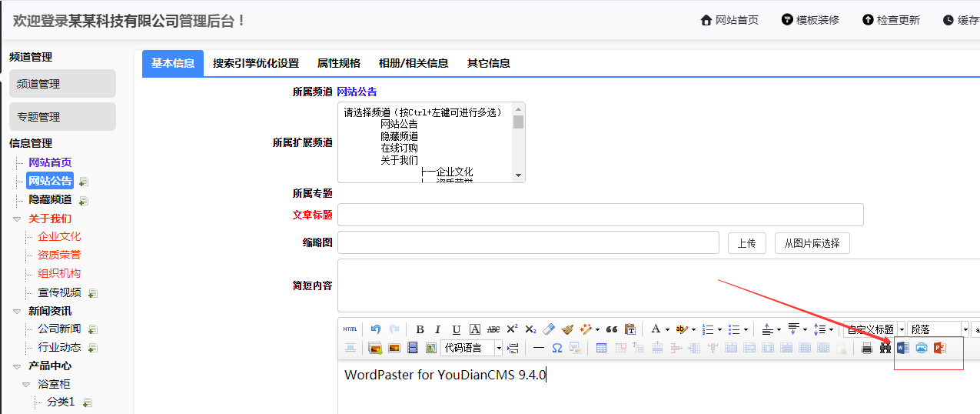Screen dimensions: 980x414
Task: Insert a video with the film icon
Action: tap(413, 348)
